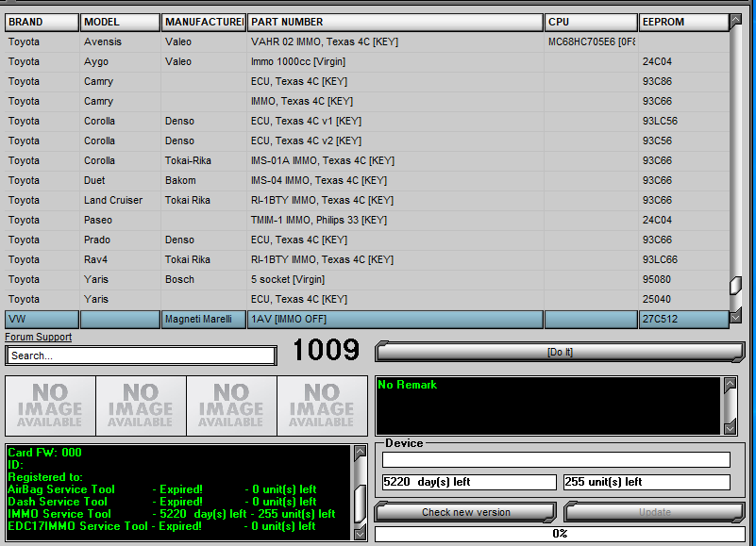Click the first No Image thumbnail
This screenshot has height=546, width=756.
coord(50,405)
